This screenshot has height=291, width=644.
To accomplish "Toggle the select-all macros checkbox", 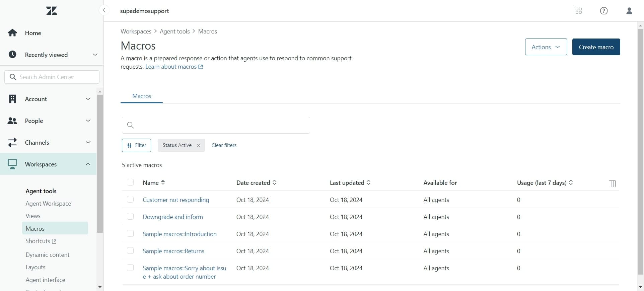I will click(x=130, y=182).
